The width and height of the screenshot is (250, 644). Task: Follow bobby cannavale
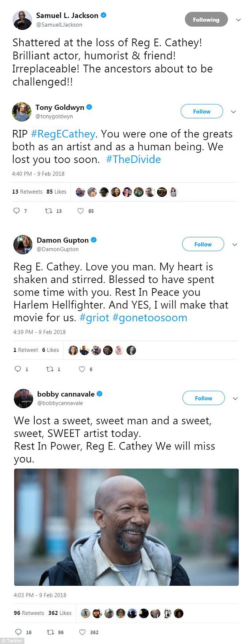click(x=203, y=398)
